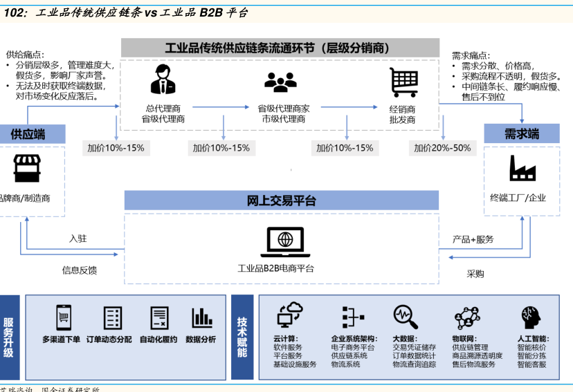
Task: Select the network nodes icon above 物联网
Action: pos(467,317)
